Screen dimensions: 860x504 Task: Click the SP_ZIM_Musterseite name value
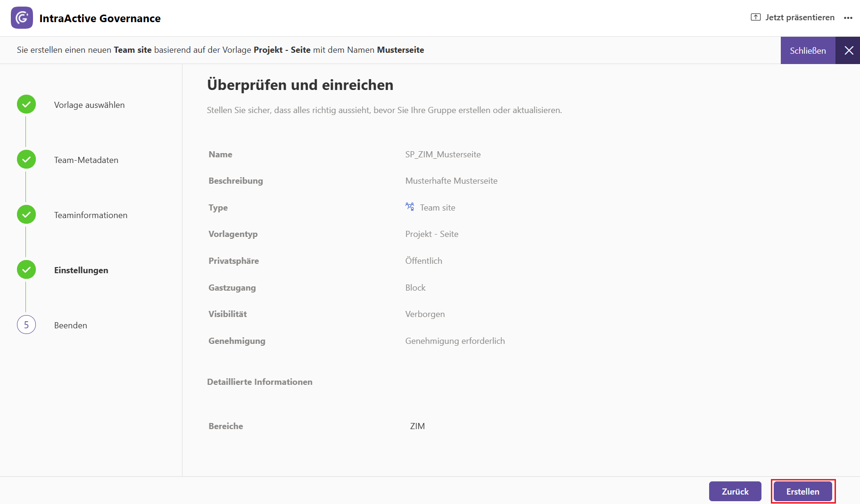click(443, 154)
